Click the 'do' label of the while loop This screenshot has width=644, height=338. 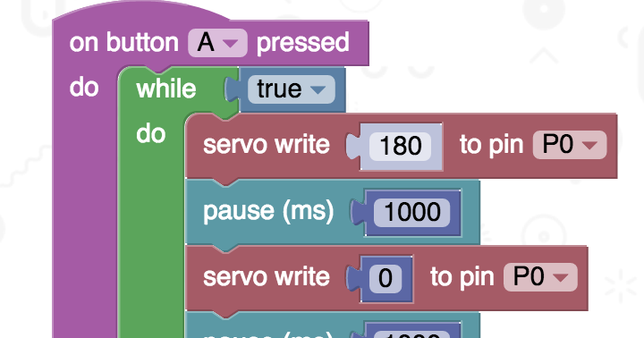click(151, 134)
